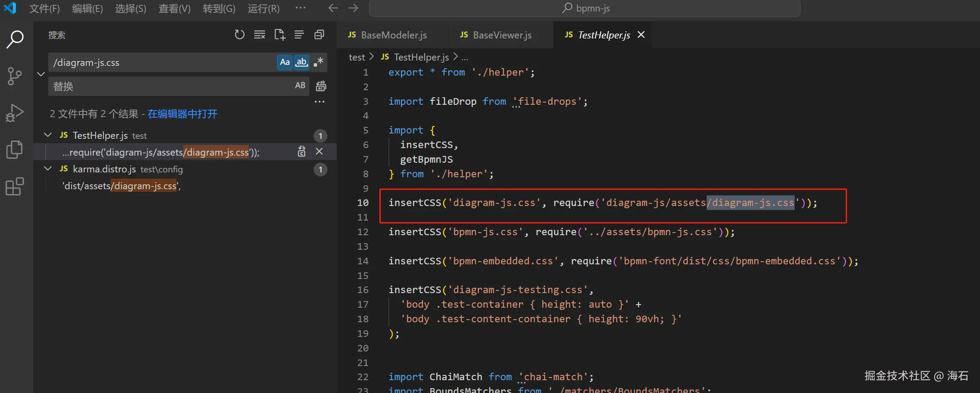Open the 文件(F) menu

click(45, 8)
